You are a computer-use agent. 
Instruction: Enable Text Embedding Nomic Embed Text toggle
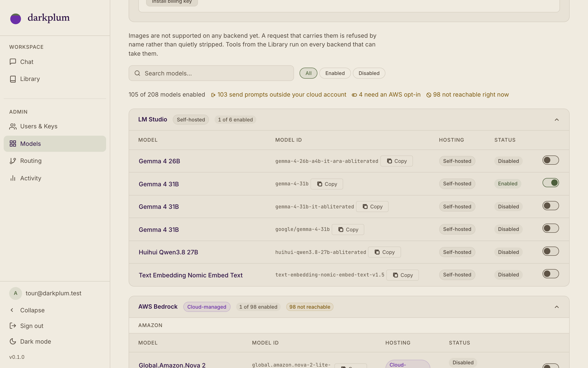click(551, 274)
